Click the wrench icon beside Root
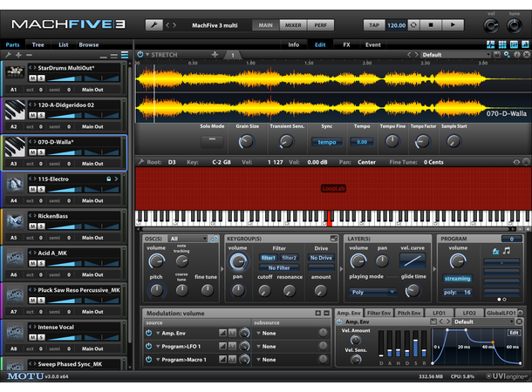The width and height of the screenshot is (532, 392). click(141, 162)
